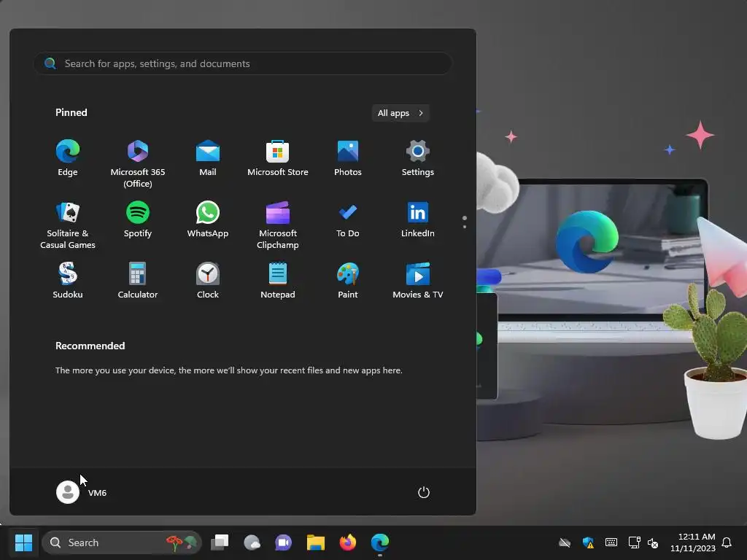Viewport: 747px width, 560px height.
Task: Open File Explorer from taskbar
Action: [x=315, y=542]
